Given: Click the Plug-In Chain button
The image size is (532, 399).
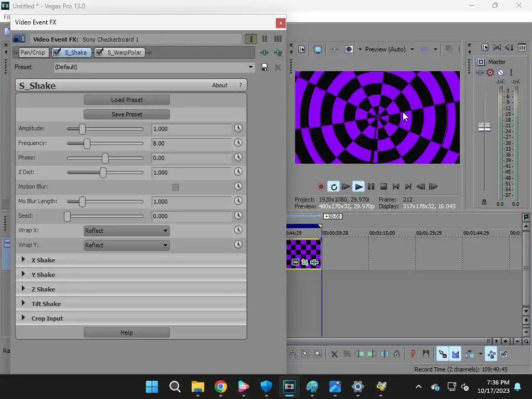Looking at the screenshot, I should coord(264,52).
